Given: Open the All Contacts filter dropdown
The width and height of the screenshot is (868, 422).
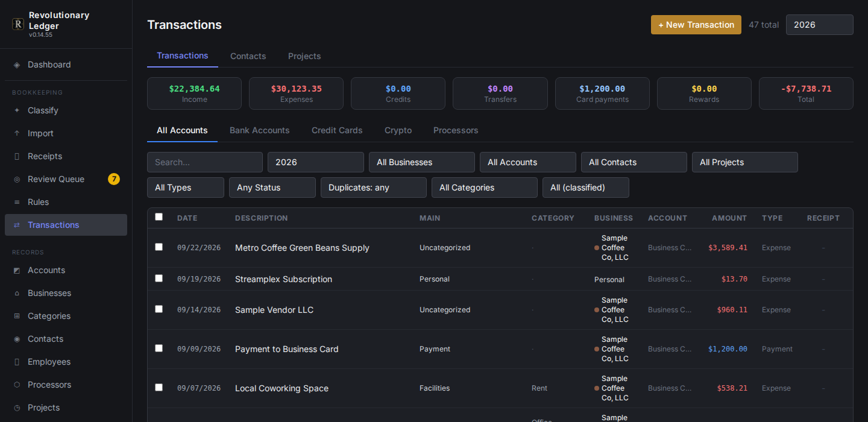Looking at the screenshot, I should click(634, 162).
